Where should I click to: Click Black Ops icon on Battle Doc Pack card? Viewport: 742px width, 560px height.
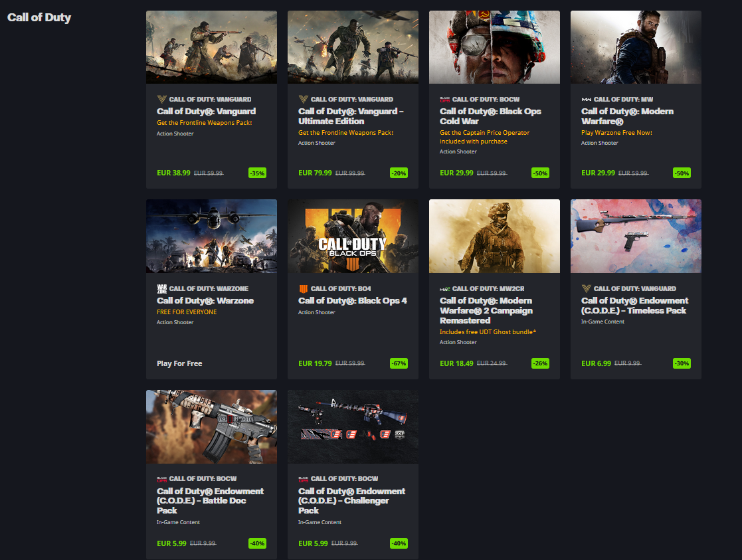(161, 478)
